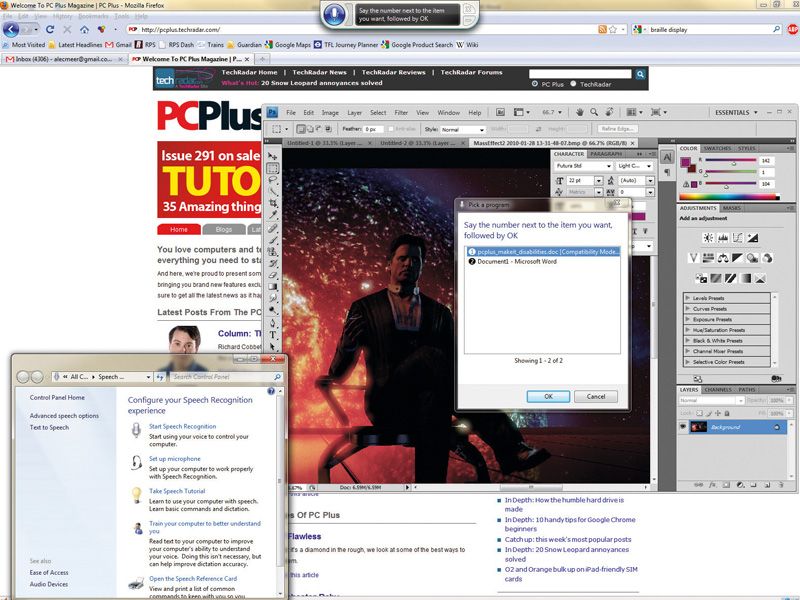This screenshot has height=600, width=800.
Task: Click the Zoom magnifier in Photoshop's top bar
Action: (594, 112)
